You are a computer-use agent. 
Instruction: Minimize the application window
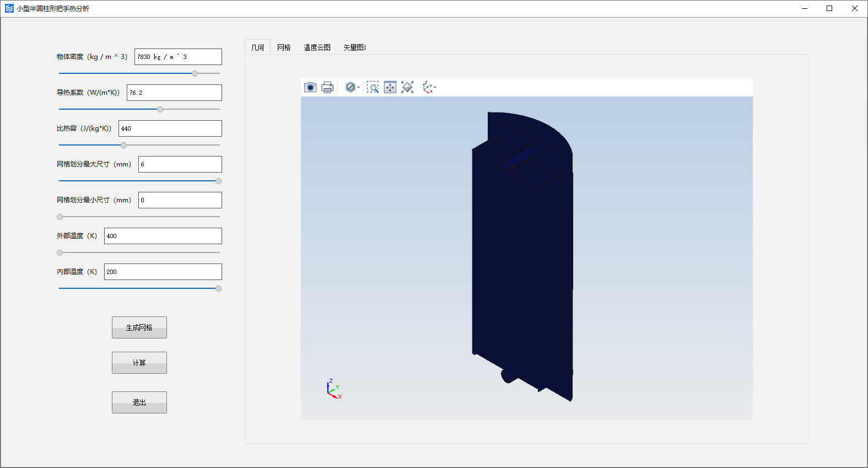pyautogui.click(x=805, y=8)
